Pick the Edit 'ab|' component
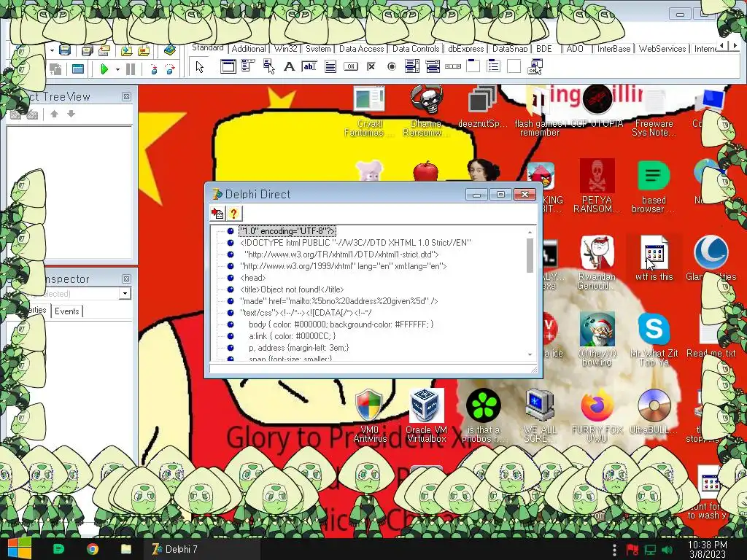Screen dimensions: 747x560 tap(309, 66)
